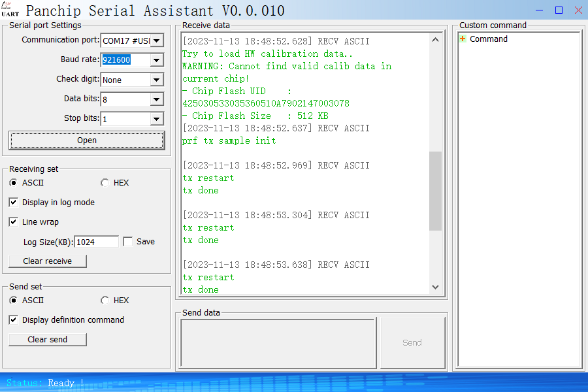Screen dimensions: 588x392
Task: Click the 18:48:52.628 RECV ASCII timestamp line
Action: coord(276,41)
